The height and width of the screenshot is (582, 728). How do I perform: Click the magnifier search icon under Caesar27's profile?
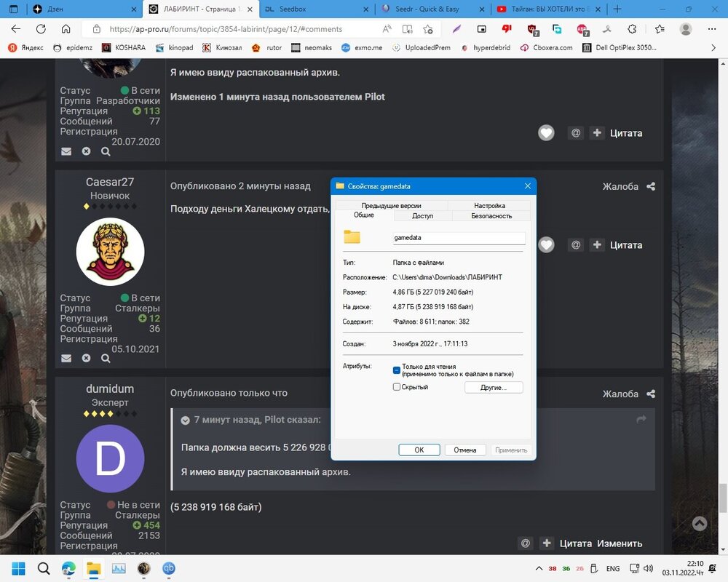tap(106, 358)
